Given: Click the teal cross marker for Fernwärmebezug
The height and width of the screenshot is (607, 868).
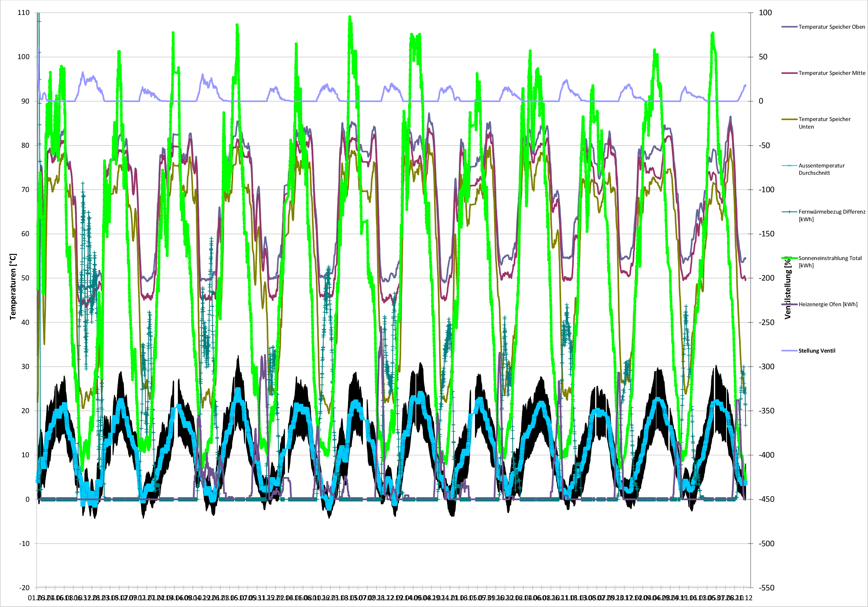Looking at the screenshot, I should pos(790,212).
